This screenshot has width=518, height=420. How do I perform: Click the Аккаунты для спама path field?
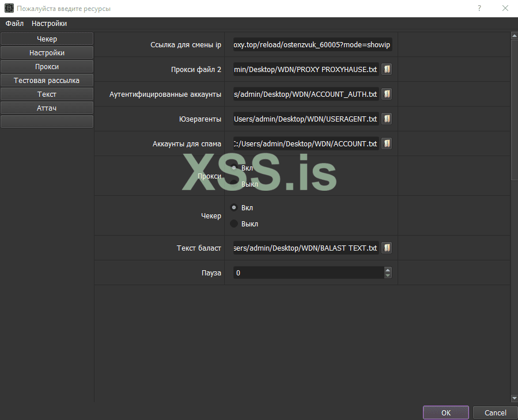pos(306,144)
